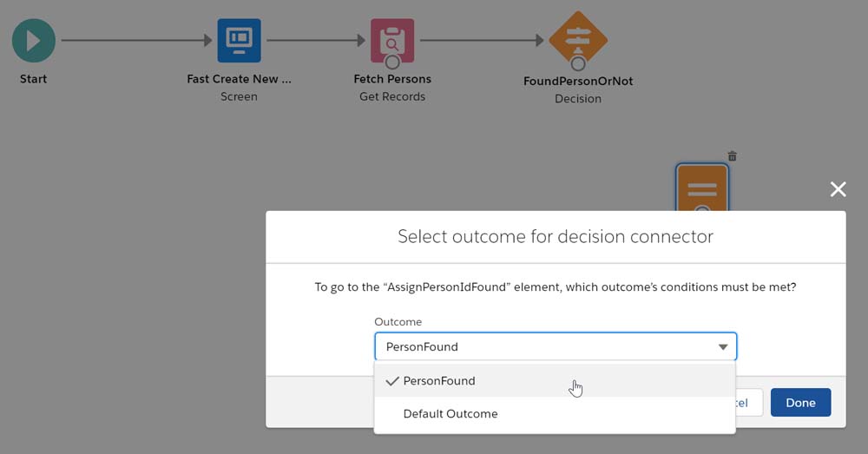The image size is (868, 454).
Task: Click the green Start element icon
Action: [x=34, y=40]
